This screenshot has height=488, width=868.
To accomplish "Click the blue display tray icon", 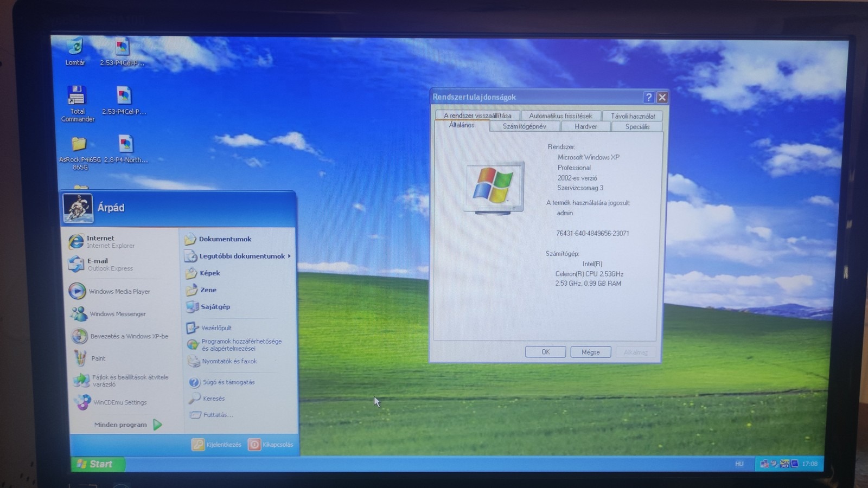I will point(795,464).
